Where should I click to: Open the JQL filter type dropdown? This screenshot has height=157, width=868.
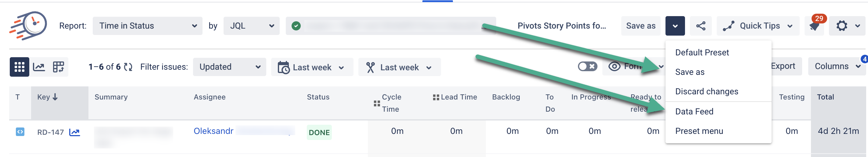tap(251, 26)
